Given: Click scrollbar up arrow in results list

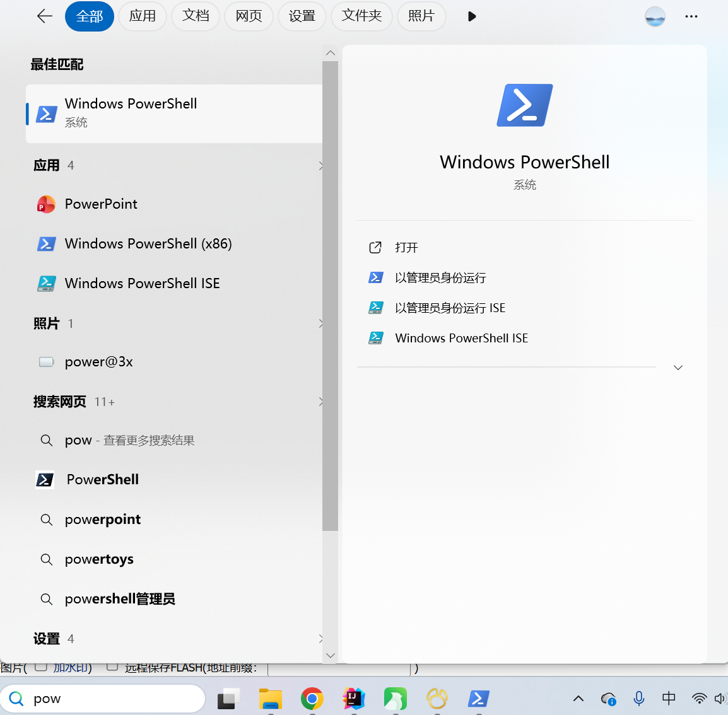Looking at the screenshot, I should point(330,53).
